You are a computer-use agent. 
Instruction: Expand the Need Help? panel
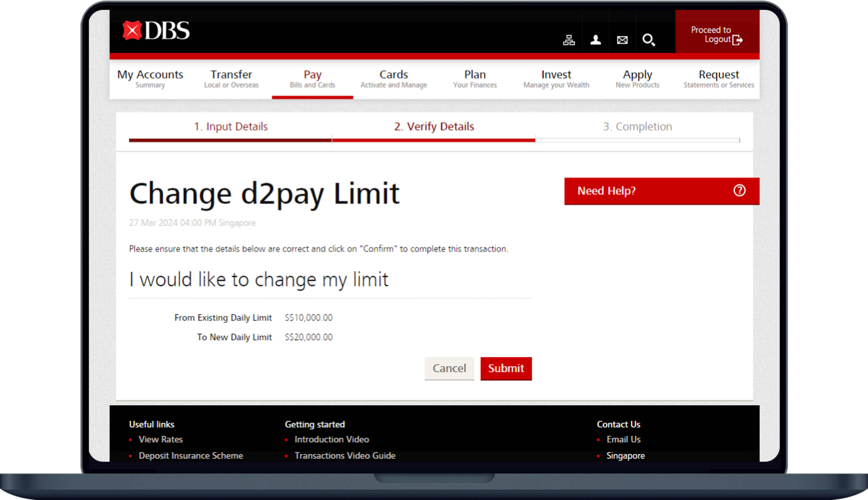click(x=662, y=191)
